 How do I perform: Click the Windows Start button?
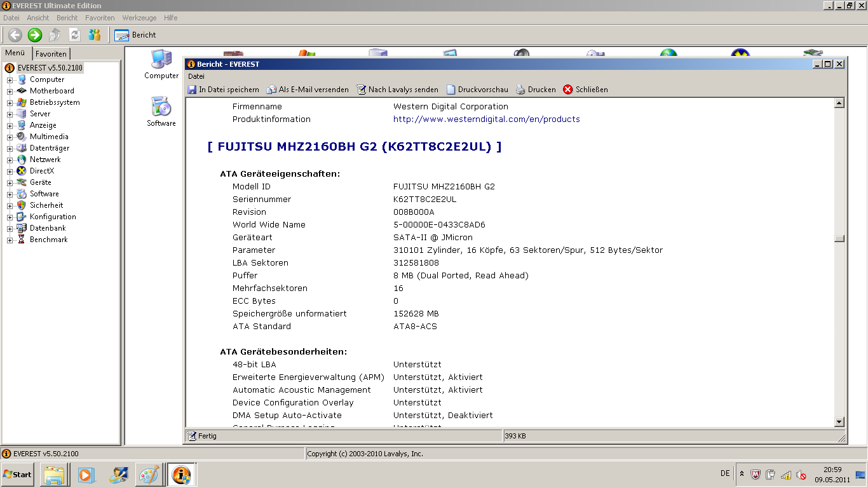18,475
